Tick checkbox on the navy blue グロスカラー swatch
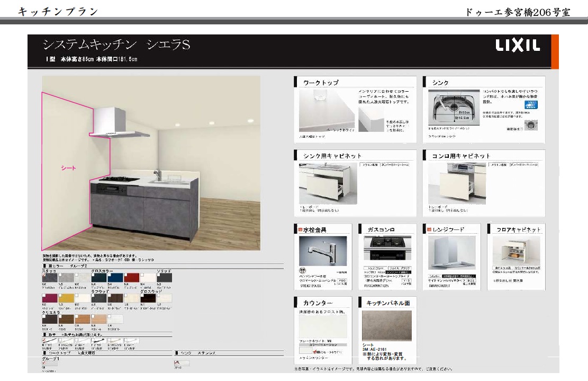 (110, 275)
